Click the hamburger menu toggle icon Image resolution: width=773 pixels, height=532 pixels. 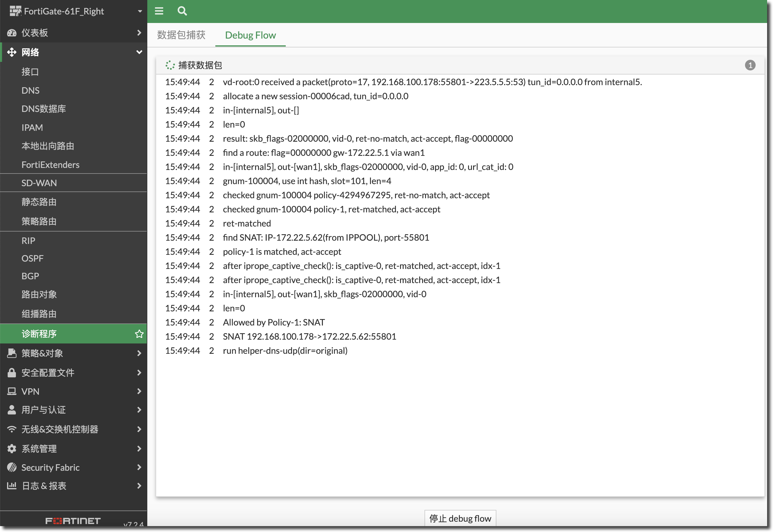point(159,11)
